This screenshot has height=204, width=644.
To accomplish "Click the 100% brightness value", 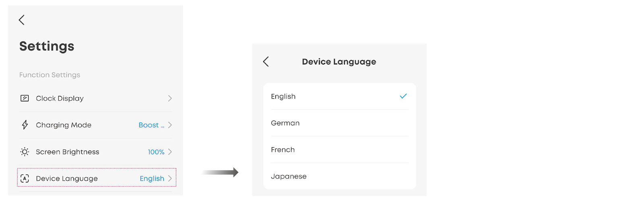I will tap(156, 152).
